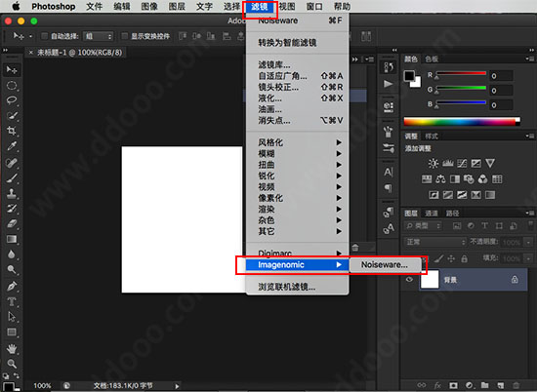Select the Blur tool

12,255
